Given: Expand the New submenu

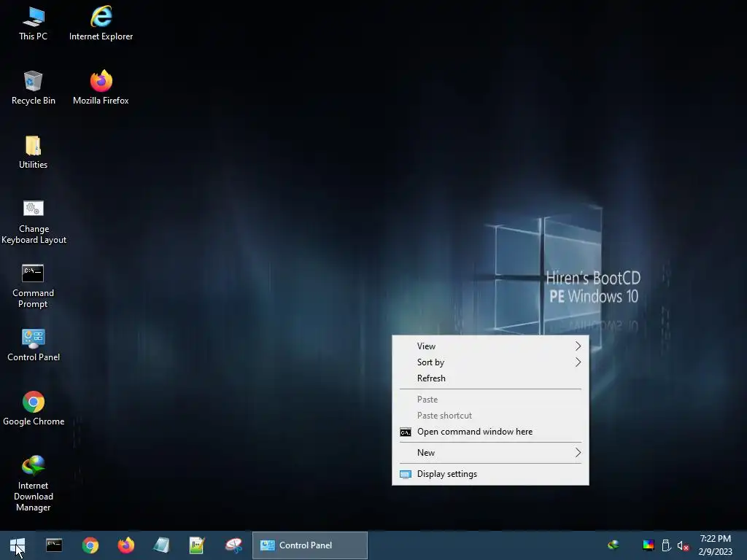Looking at the screenshot, I should pyautogui.click(x=490, y=453).
